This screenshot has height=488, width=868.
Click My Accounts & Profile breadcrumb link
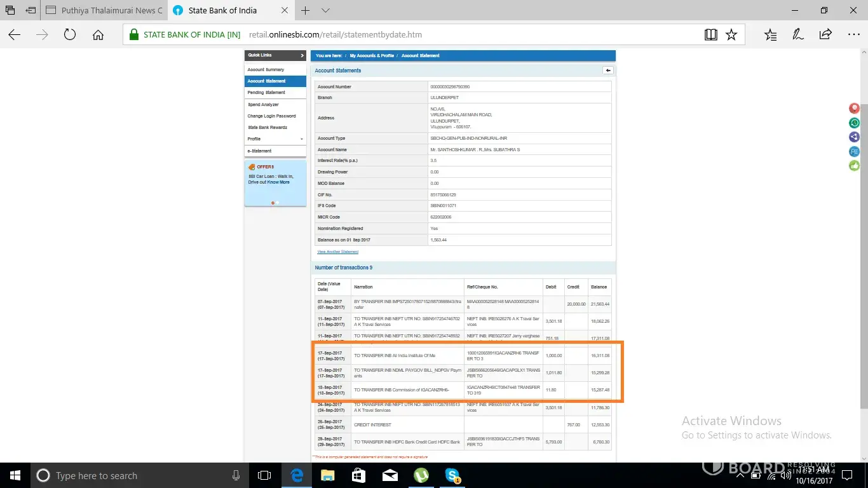pyautogui.click(x=372, y=56)
